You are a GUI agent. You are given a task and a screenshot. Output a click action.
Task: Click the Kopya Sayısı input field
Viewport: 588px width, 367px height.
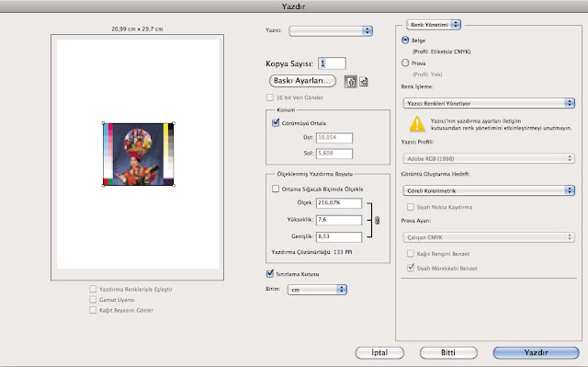(x=332, y=63)
